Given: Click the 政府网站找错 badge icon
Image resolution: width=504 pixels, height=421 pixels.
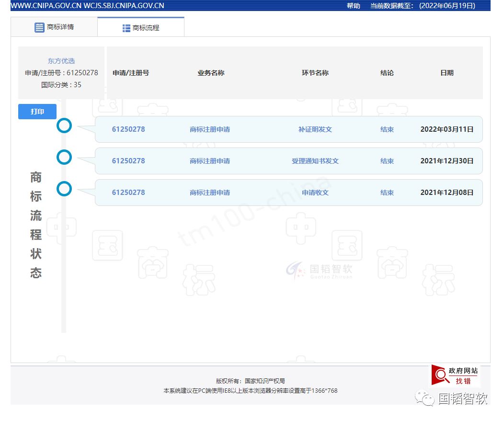Looking at the screenshot, I should pyautogui.click(x=454, y=375).
